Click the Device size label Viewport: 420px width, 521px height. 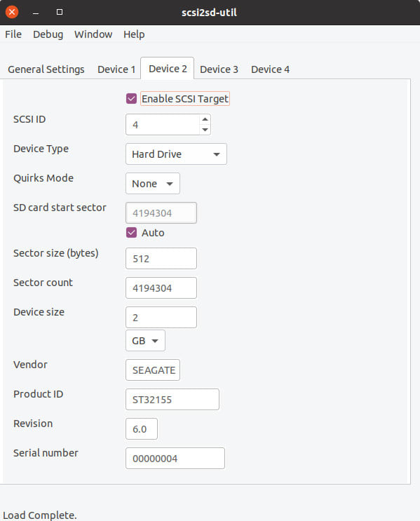(39, 312)
